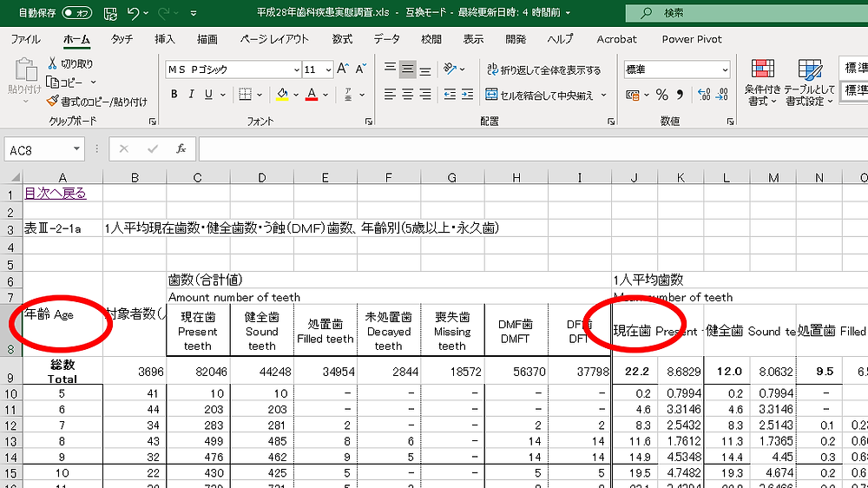Toggle the AutoSave switch
This screenshot has width=868, height=488.
point(76,13)
